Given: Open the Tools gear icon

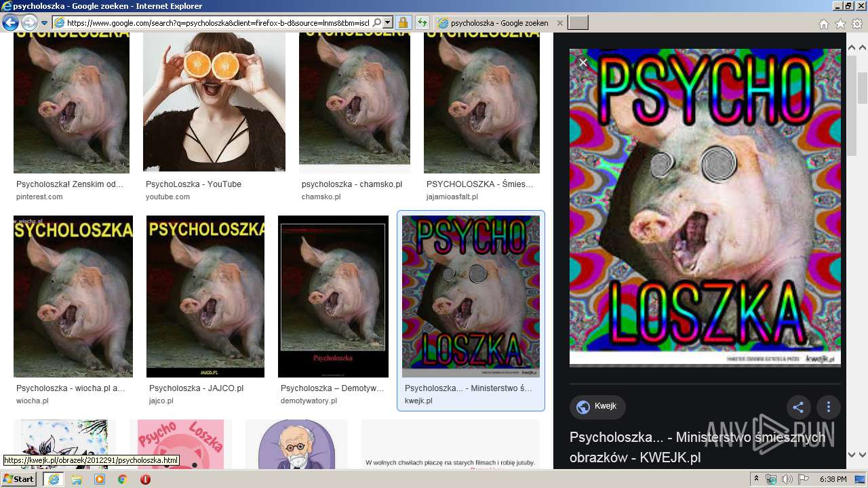Looking at the screenshot, I should (x=857, y=24).
